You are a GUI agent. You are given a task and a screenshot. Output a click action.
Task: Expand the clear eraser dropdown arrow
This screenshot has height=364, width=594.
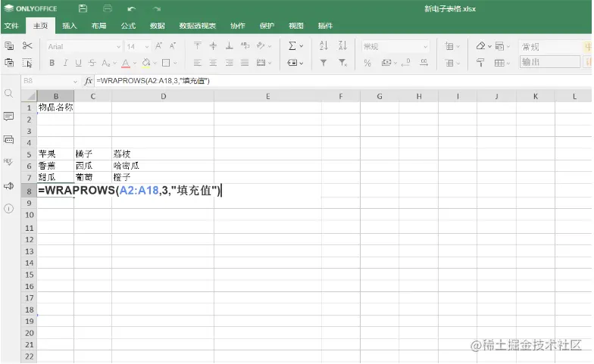tap(489, 47)
